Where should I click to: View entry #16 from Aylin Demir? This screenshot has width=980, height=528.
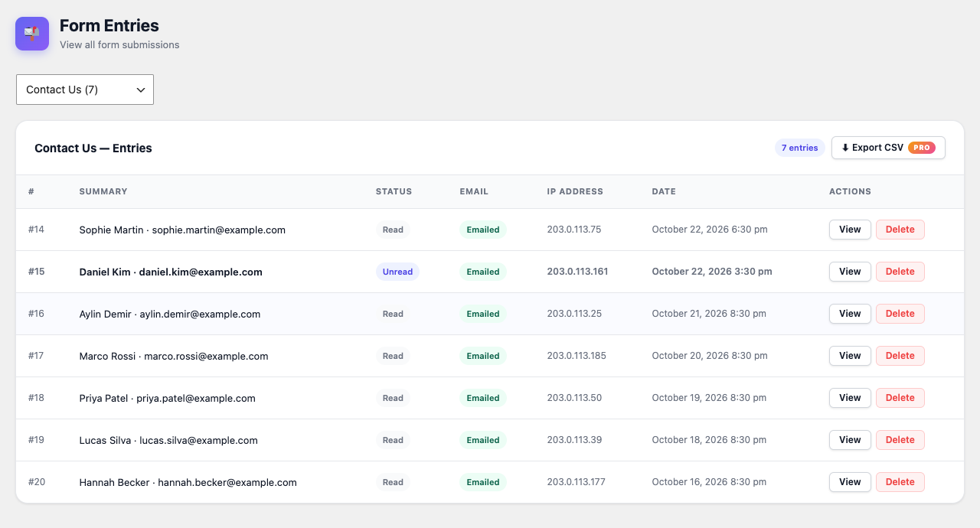pyautogui.click(x=850, y=314)
